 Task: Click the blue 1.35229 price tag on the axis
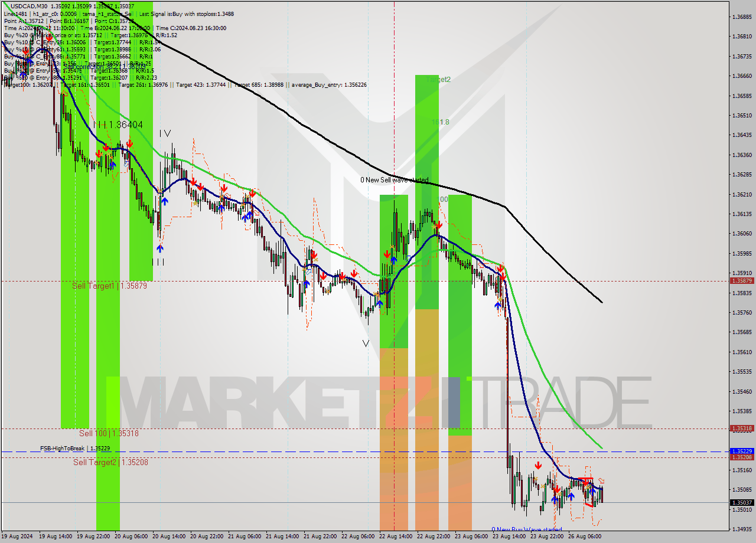[x=741, y=451]
